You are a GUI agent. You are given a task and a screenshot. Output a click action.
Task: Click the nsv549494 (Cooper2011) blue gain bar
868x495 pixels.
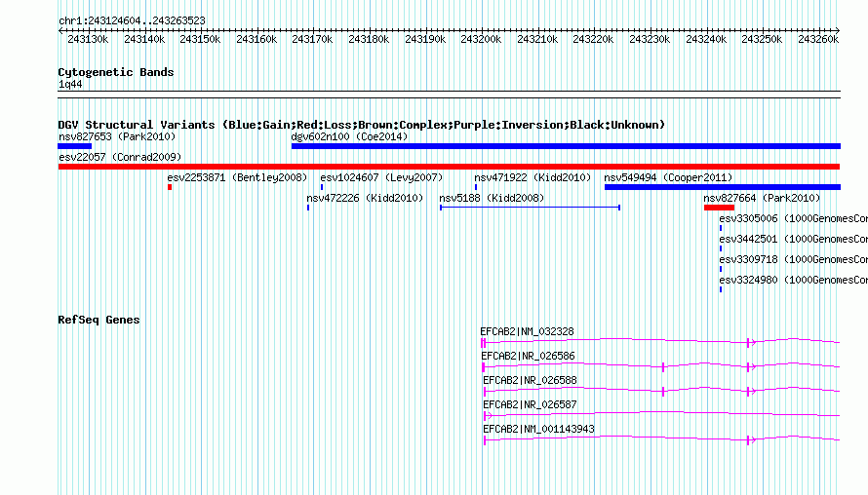[x=723, y=187]
